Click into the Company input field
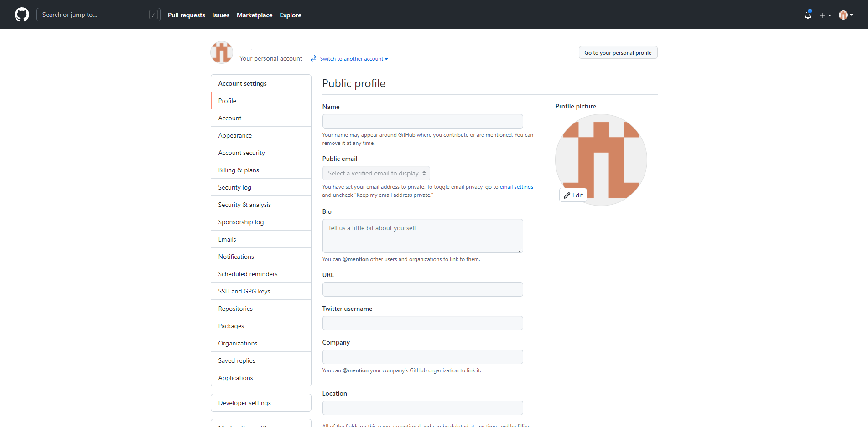 [422, 357]
